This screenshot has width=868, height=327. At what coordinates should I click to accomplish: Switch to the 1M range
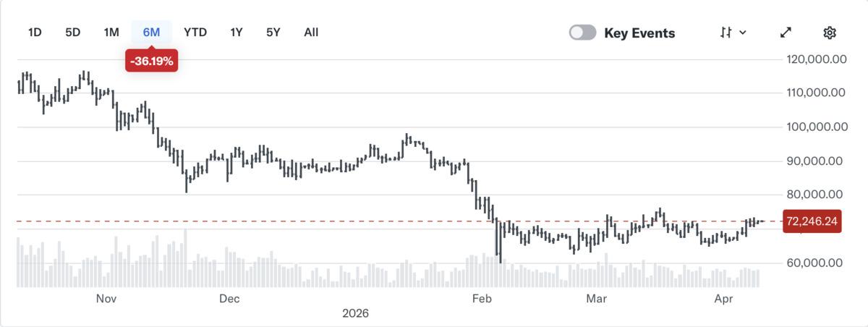coord(111,32)
